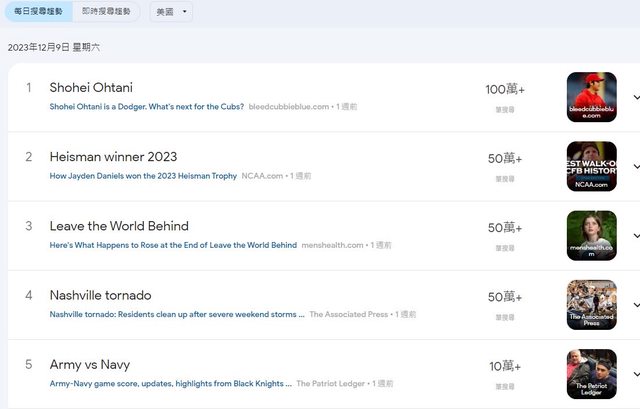The width and height of the screenshot is (640, 409).
Task: Open the 美國 country dropdown
Action: [171, 12]
